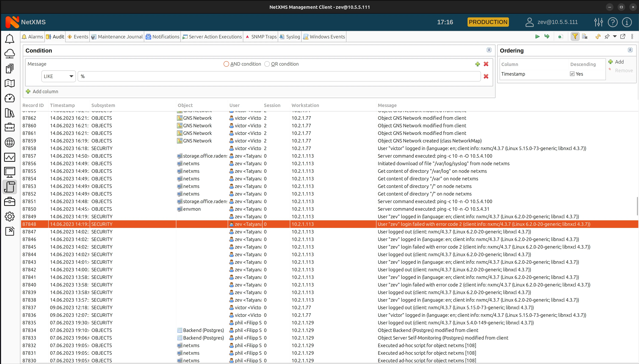Click the pin view icon
Viewport: 639px width, 364px height.
pyautogui.click(x=607, y=37)
